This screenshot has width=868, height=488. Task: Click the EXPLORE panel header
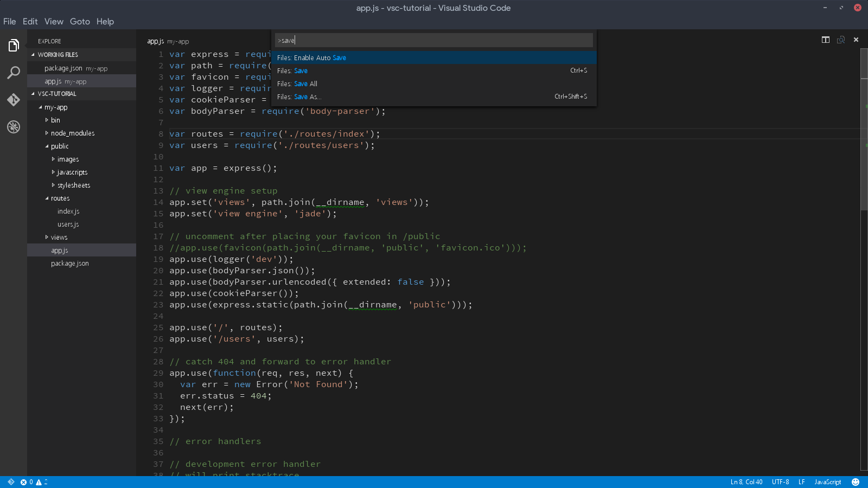coord(49,41)
